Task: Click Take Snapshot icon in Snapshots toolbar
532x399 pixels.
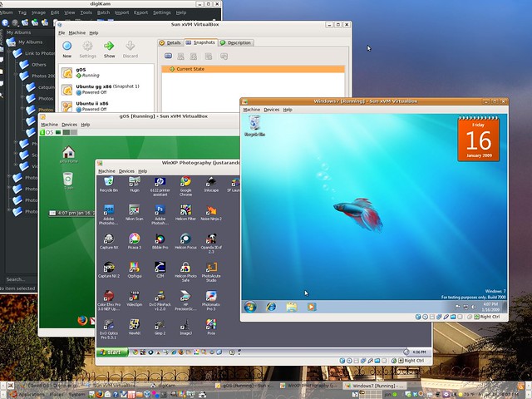Action: [x=168, y=56]
